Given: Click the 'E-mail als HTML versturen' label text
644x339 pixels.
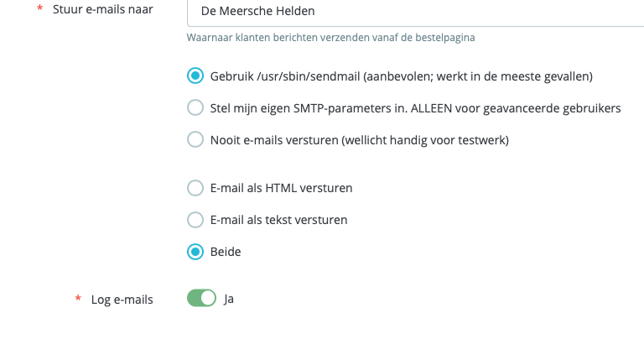Looking at the screenshot, I should tap(281, 188).
